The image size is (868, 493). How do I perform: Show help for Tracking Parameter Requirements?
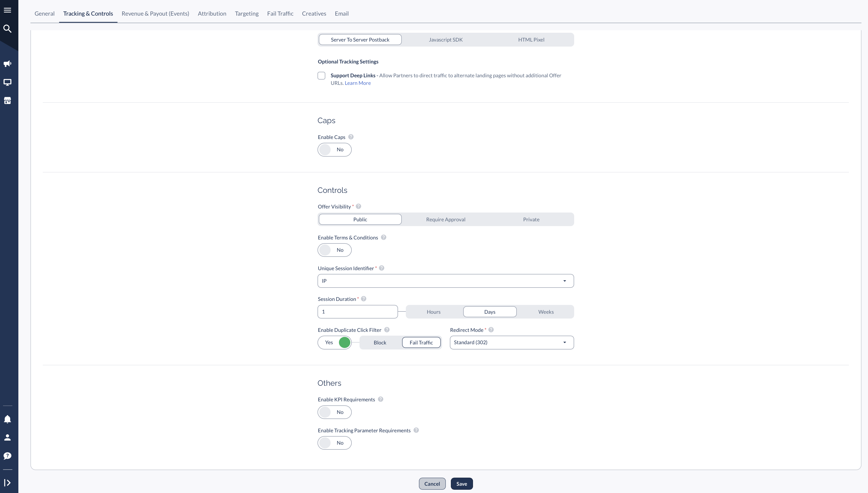416,430
